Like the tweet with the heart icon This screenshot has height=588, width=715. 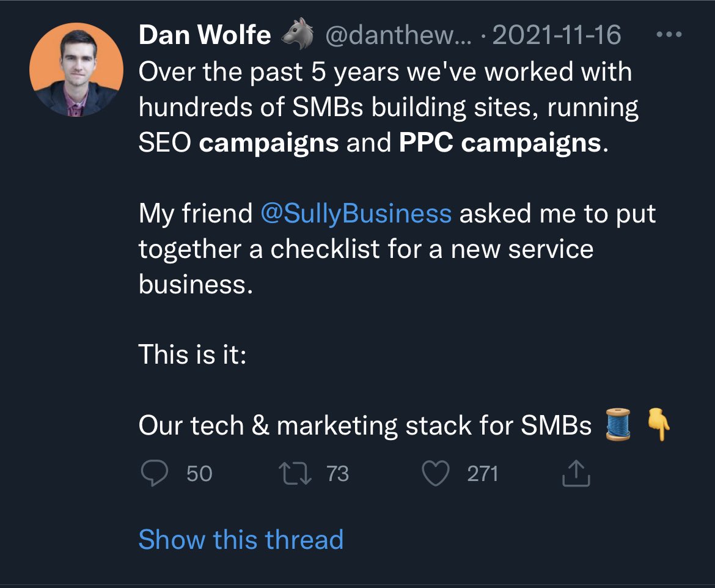coord(436,474)
